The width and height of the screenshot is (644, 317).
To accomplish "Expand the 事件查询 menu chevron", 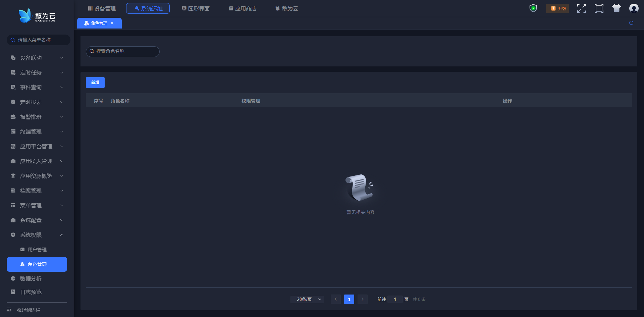I will click(x=62, y=87).
